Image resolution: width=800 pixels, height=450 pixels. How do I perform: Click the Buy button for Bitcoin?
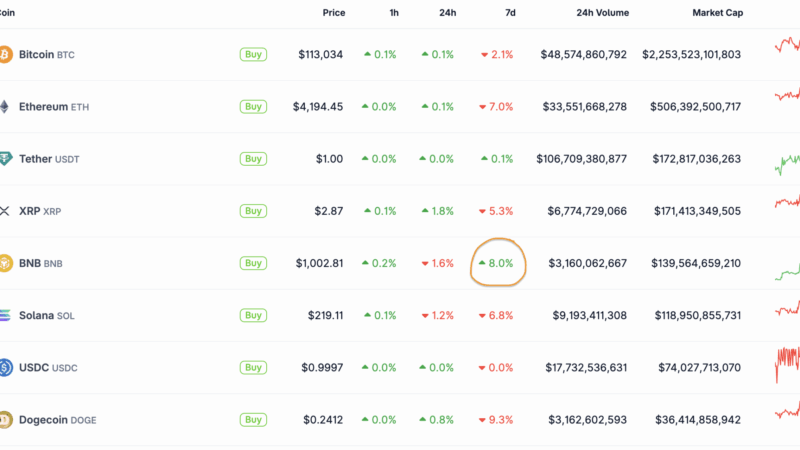coord(253,55)
